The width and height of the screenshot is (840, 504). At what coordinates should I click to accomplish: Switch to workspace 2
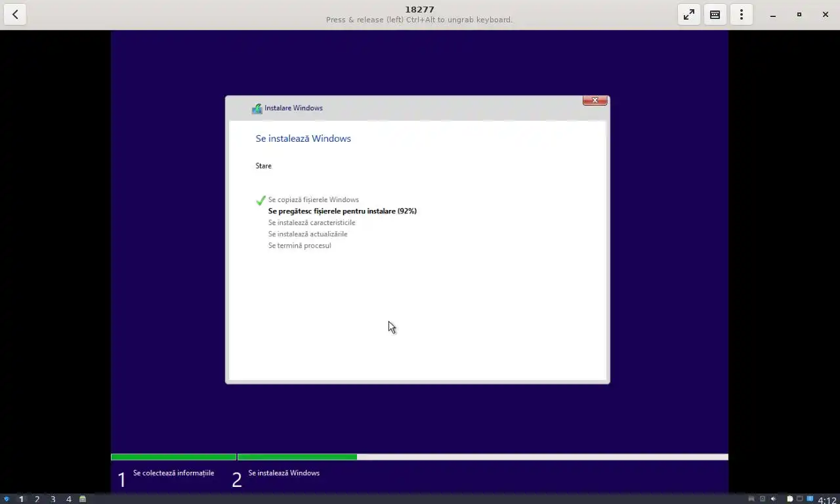(37, 499)
